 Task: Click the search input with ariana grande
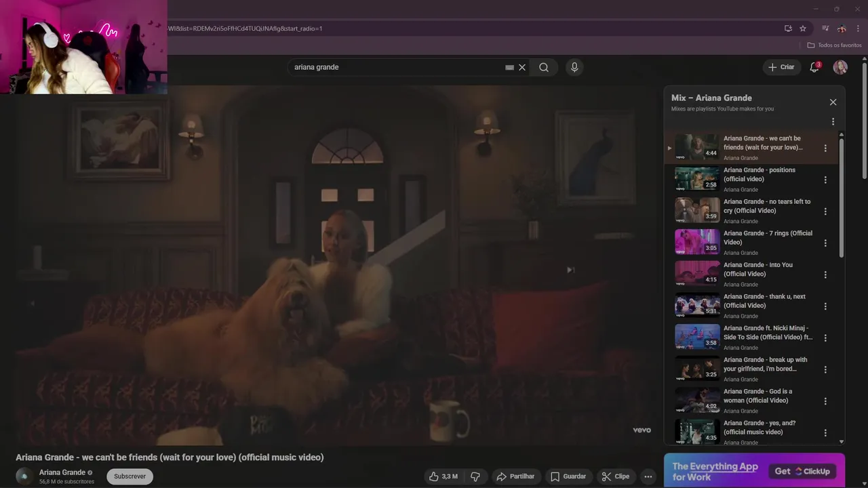[x=397, y=67]
